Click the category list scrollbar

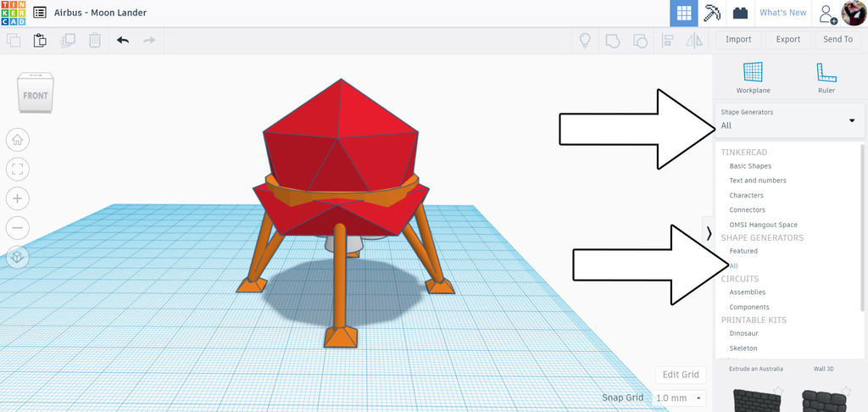point(861,227)
